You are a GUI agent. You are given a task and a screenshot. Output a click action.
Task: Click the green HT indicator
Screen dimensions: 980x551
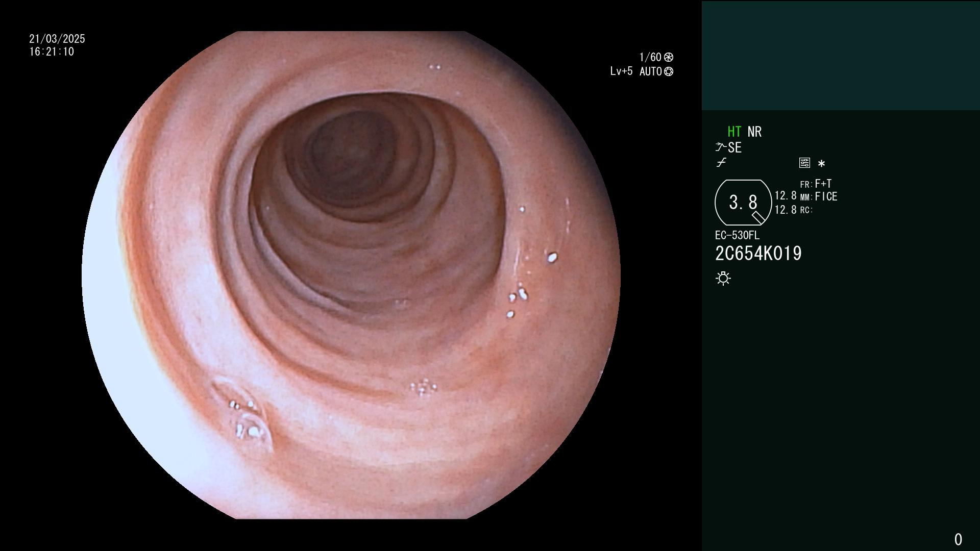pos(734,132)
